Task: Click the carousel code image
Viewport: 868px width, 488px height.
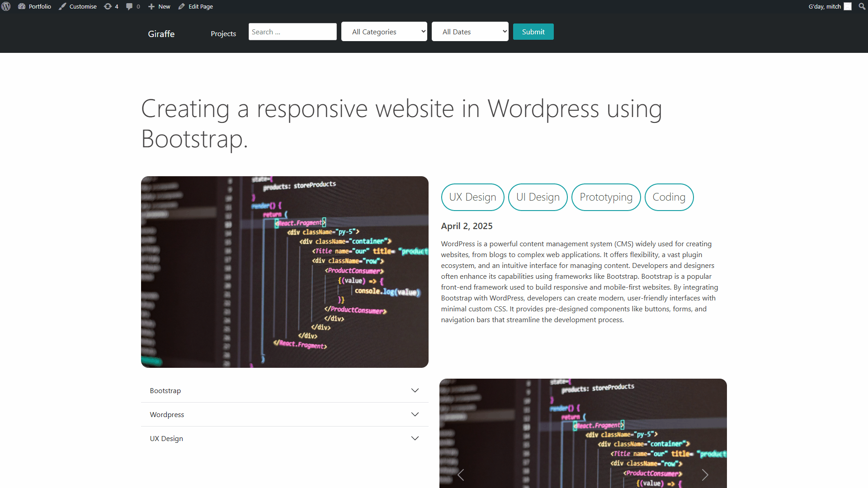Action: pyautogui.click(x=583, y=433)
